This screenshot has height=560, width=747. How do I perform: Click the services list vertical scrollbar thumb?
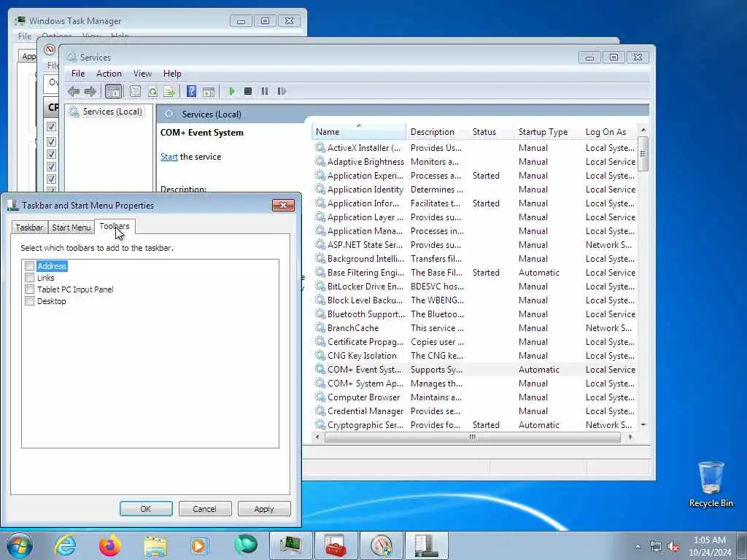coord(643,153)
